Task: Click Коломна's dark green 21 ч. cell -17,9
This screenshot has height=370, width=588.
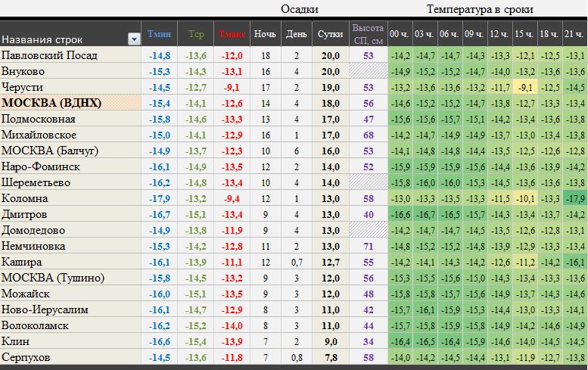Action: [x=575, y=198]
